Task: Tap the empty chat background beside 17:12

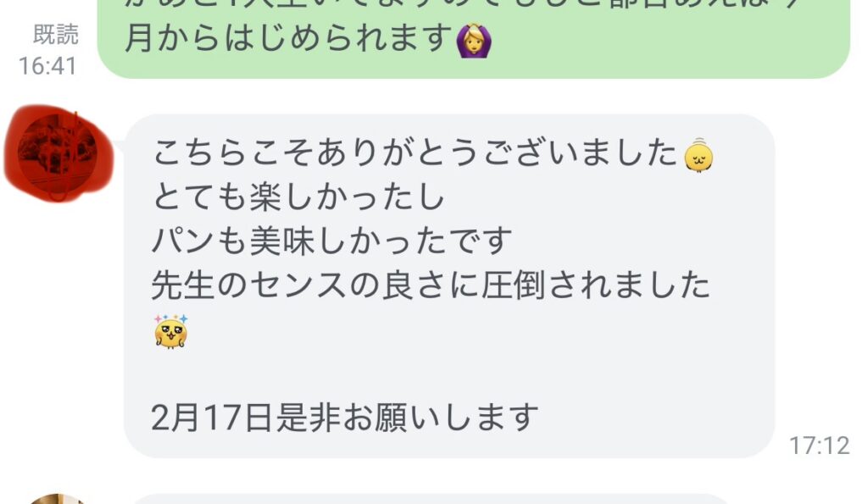Action: pyautogui.click(x=820, y=277)
